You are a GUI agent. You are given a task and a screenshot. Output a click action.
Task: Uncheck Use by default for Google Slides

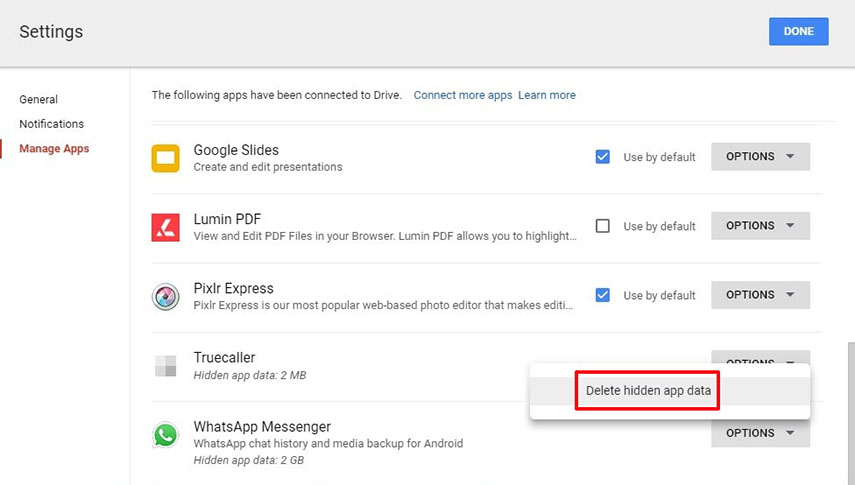[603, 157]
